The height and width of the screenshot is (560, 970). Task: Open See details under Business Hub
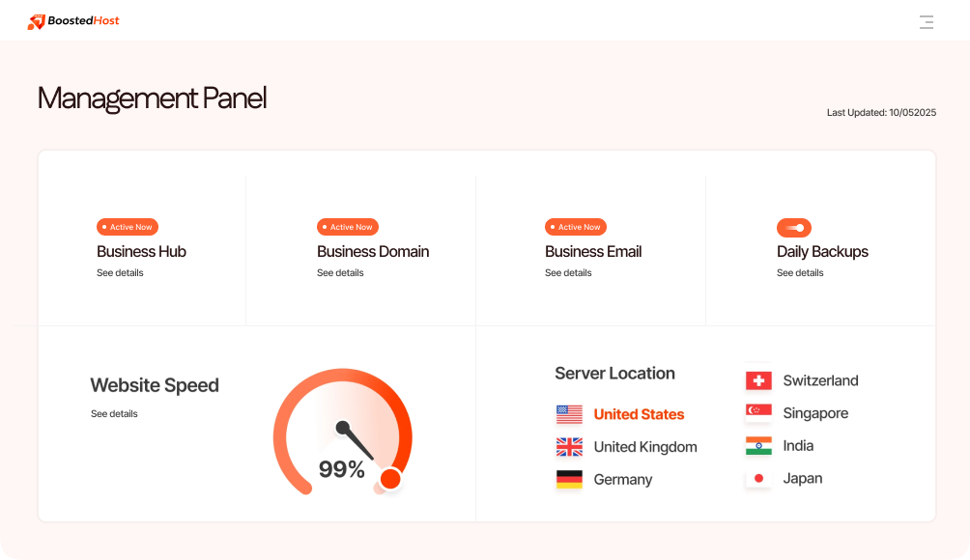coord(120,272)
